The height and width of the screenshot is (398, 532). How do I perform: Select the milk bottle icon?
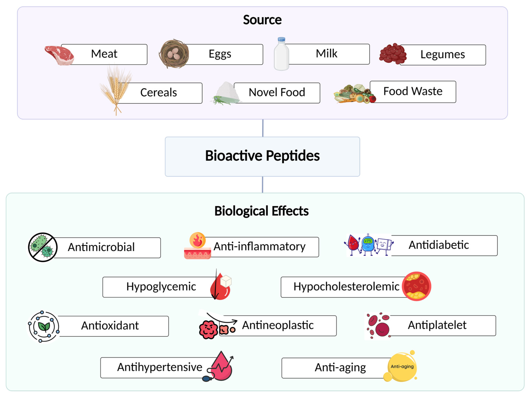[281, 54]
